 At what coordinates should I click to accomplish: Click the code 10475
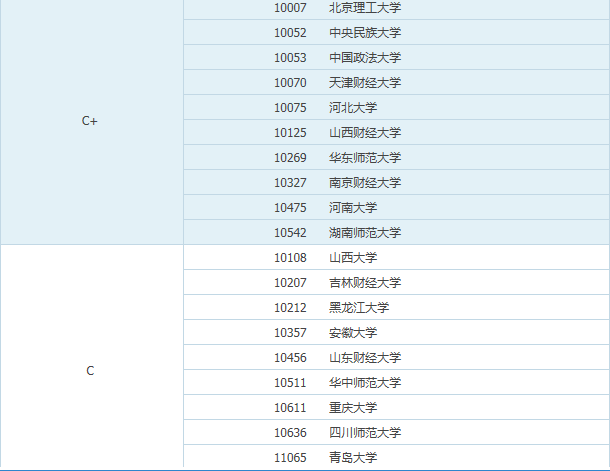tap(290, 207)
